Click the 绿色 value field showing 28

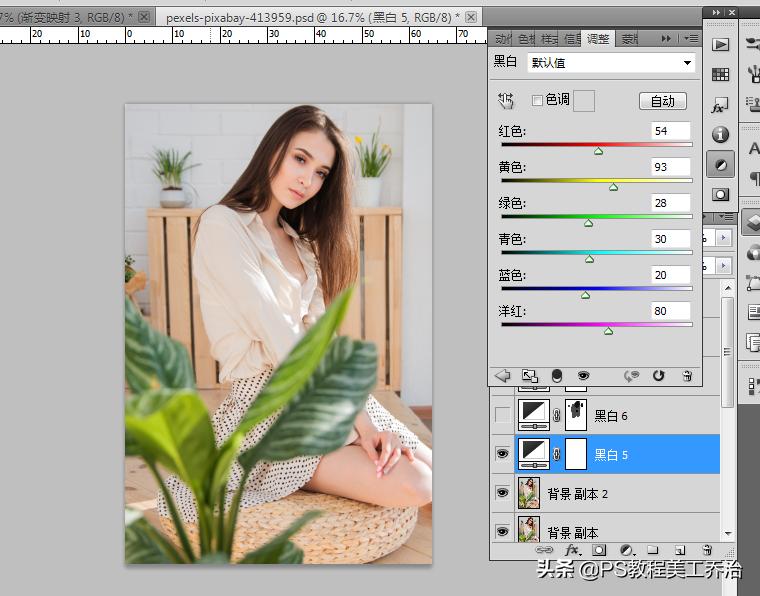(670, 203)
